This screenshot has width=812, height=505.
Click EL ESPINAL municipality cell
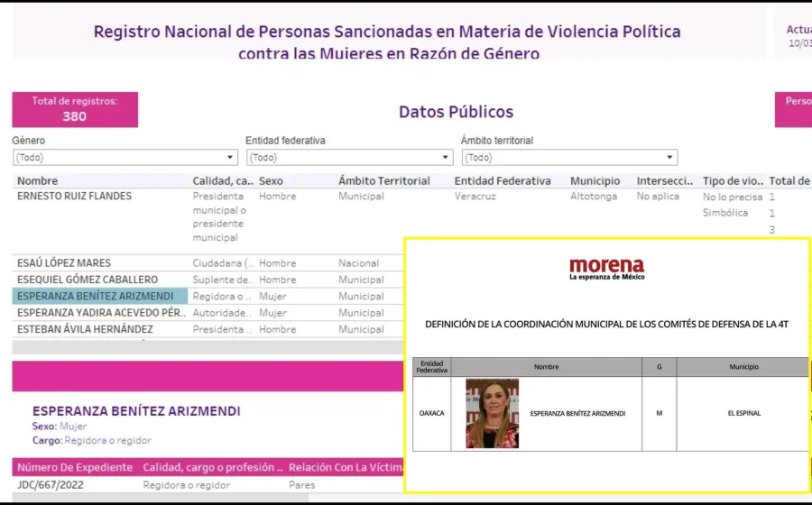[744, 413]
